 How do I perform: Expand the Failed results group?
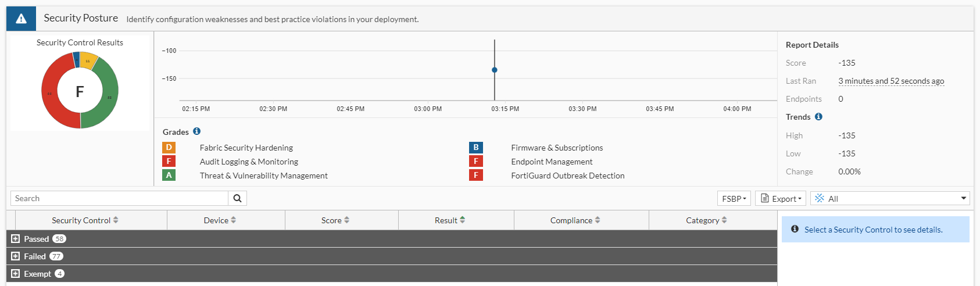(x=16, y=256)
